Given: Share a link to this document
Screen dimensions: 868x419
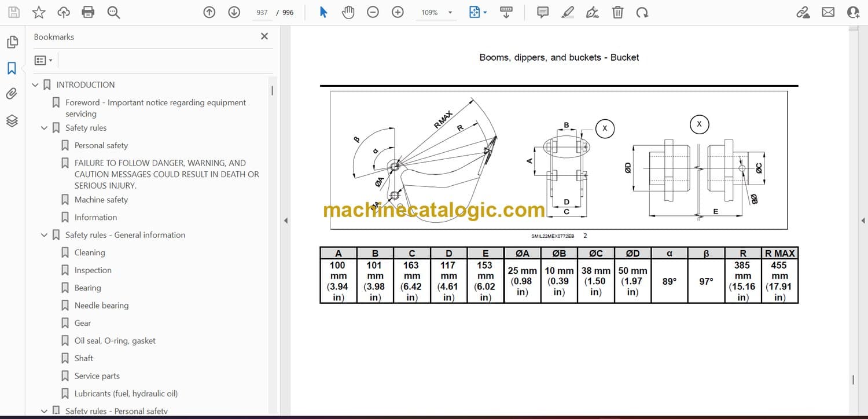Looking at the screenshot, I should point(803,12).
